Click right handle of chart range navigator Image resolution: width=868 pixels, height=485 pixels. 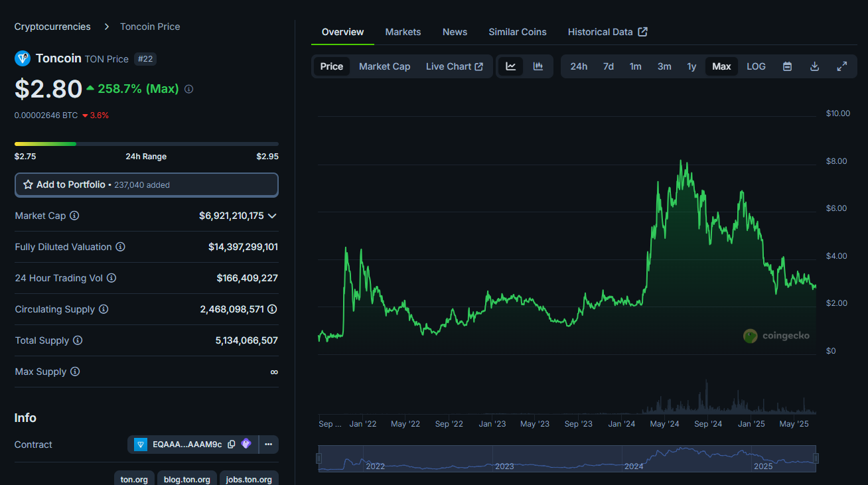point(816,458)
